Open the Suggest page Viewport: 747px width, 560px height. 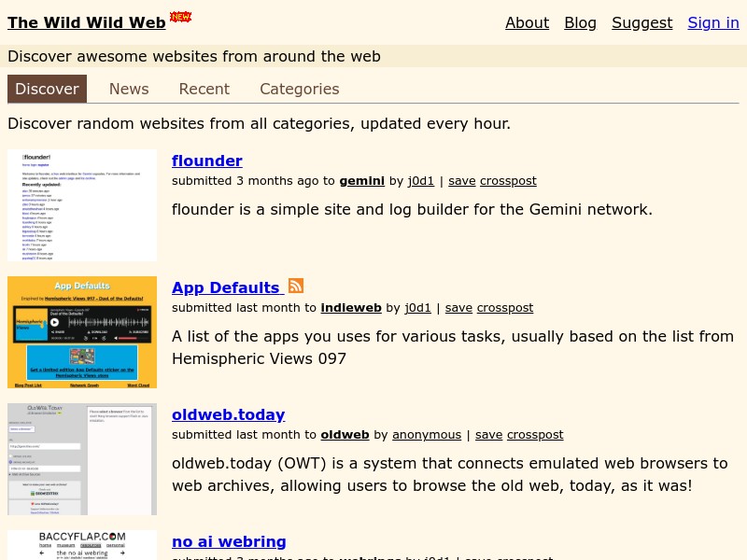642,22
